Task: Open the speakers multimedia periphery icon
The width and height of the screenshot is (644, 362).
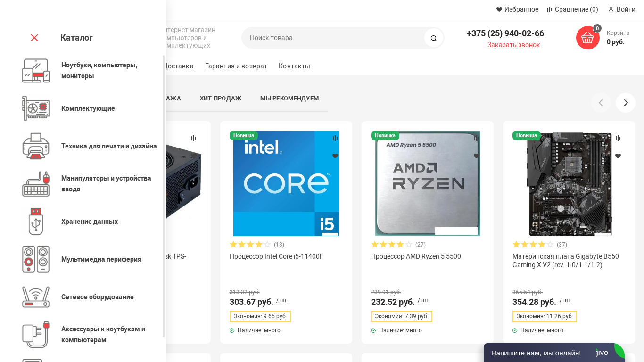Action: (x=36, y=259)
